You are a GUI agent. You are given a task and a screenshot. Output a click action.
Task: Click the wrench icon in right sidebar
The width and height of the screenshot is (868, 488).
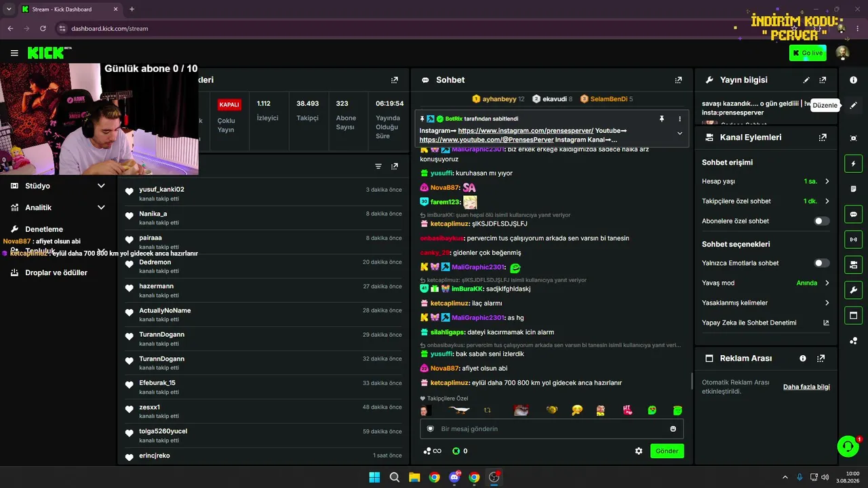pos(853,290)
